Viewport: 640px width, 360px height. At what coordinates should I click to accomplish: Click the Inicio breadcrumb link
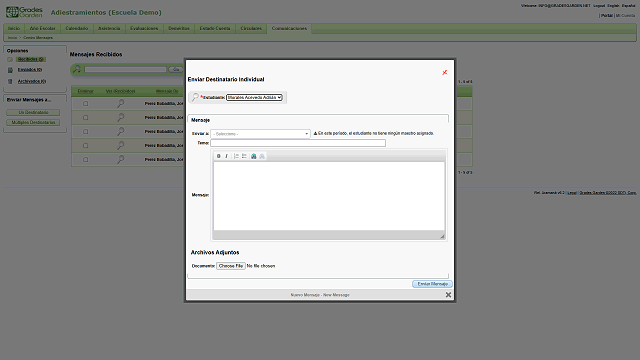click(x=13, y=38)
